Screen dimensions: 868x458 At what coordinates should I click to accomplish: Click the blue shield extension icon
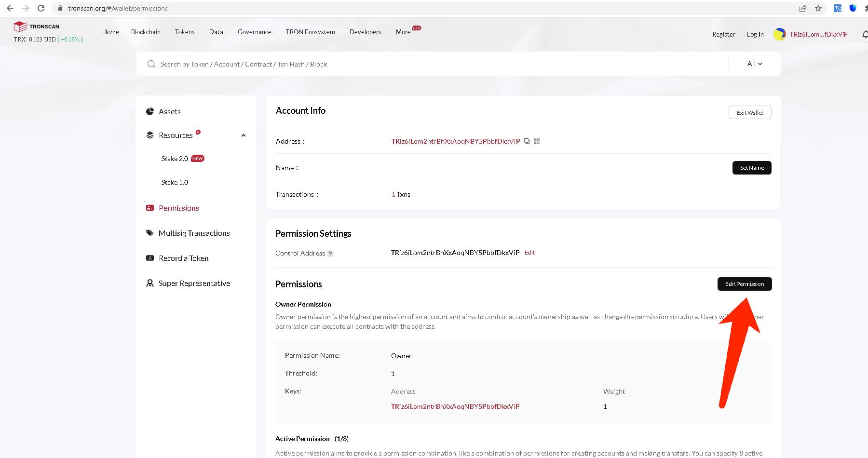(x=853, y=8)
